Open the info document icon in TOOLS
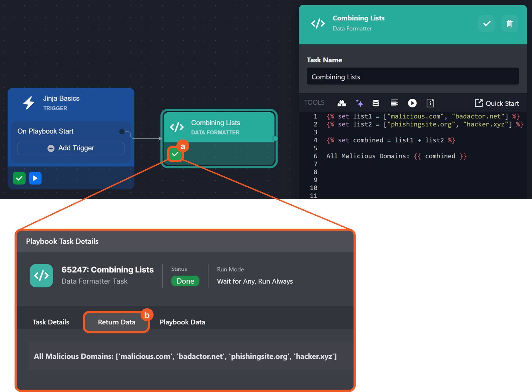 (x=430, y=103)
